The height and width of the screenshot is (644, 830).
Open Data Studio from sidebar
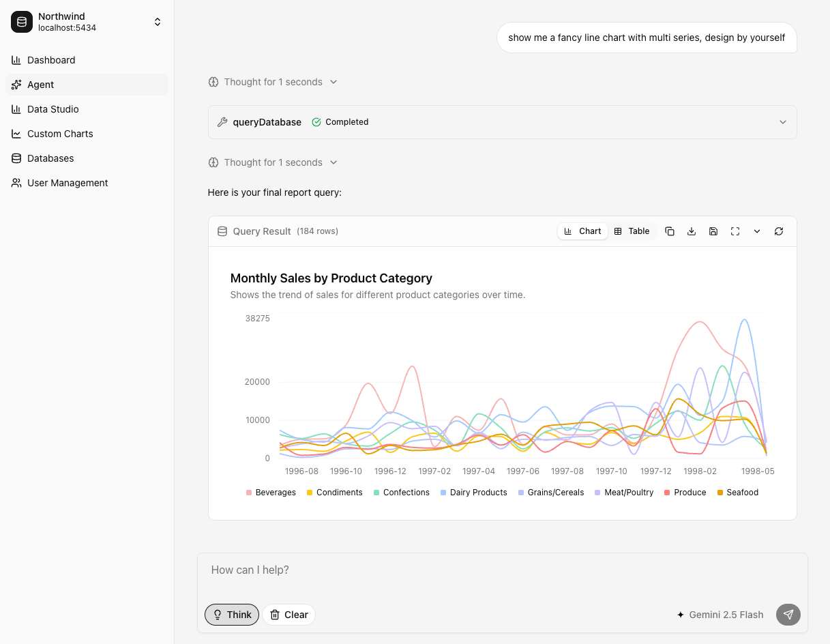pyautogui.click(x=53, y=109)
